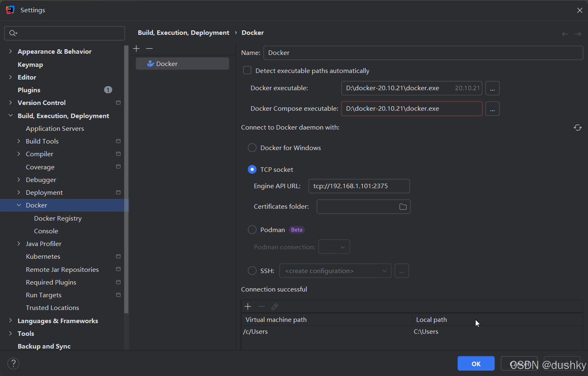
Task: Open Trusted Locations settings
Action: point(52,308)
